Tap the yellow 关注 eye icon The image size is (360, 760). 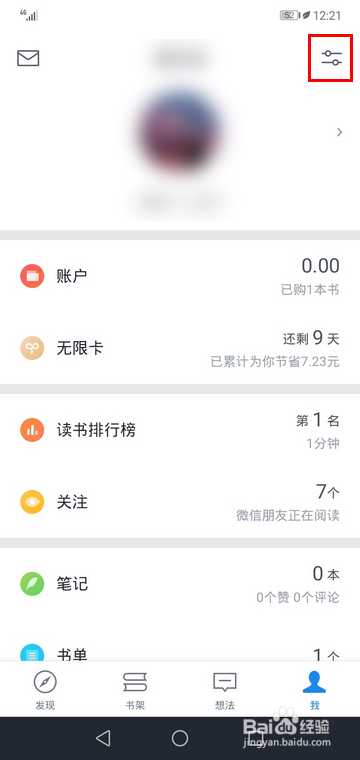pos(32,502)
